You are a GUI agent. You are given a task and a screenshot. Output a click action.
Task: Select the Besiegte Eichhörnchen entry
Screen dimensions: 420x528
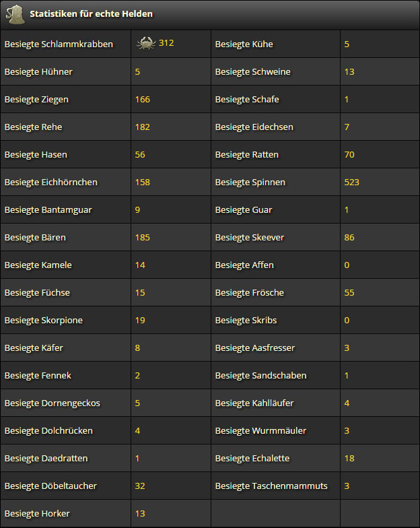tap(51, 182)
